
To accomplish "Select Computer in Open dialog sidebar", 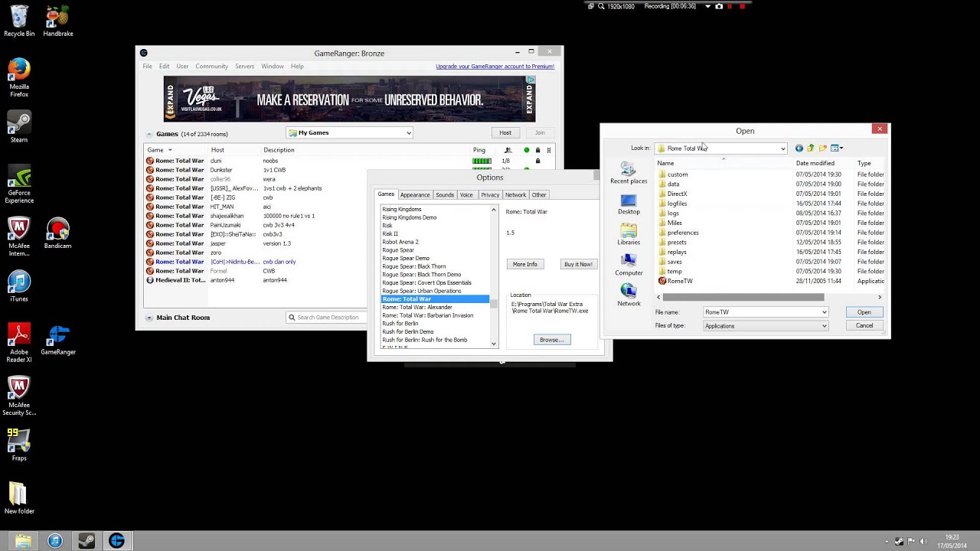I will 629,266.
